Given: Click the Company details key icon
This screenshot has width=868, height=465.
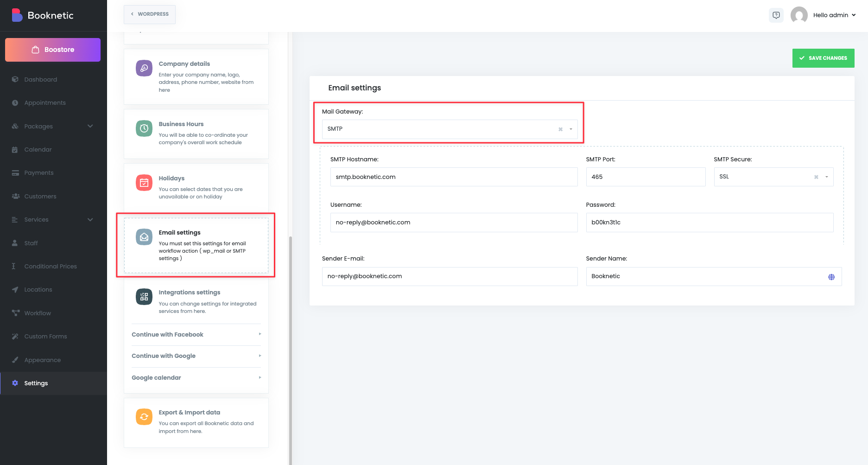Looking at the screenshot, I should (x=144, y=68).
